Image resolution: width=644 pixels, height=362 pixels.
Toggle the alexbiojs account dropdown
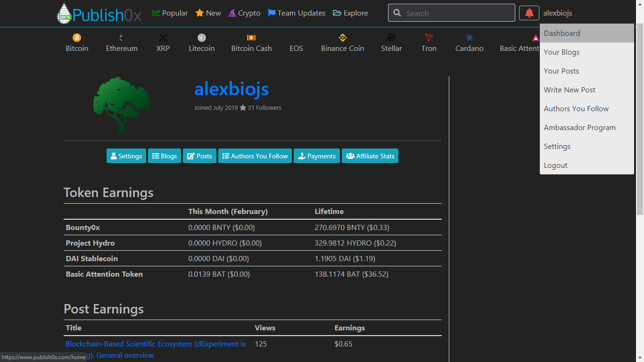click(558, 13)
